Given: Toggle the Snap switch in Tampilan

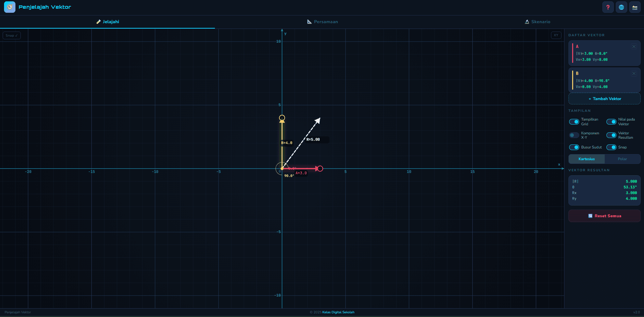Looking at the screenshot, I should pos(611,147).
